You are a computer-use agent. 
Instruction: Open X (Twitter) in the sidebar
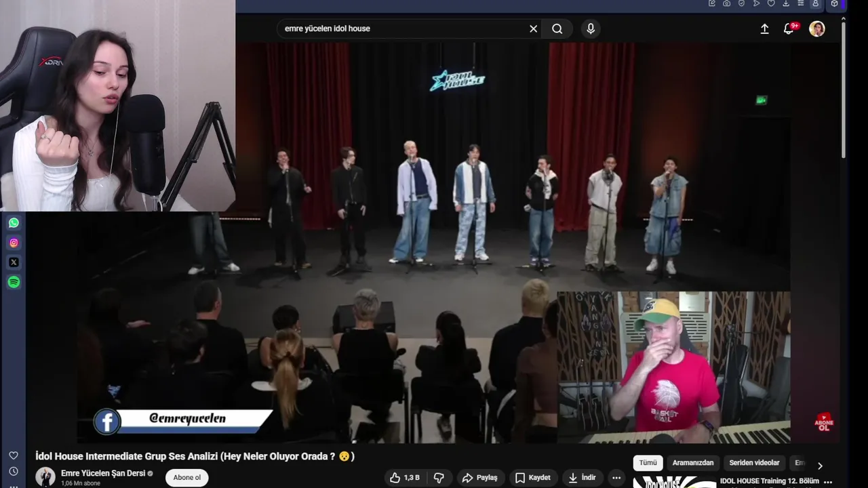[14, 262]
